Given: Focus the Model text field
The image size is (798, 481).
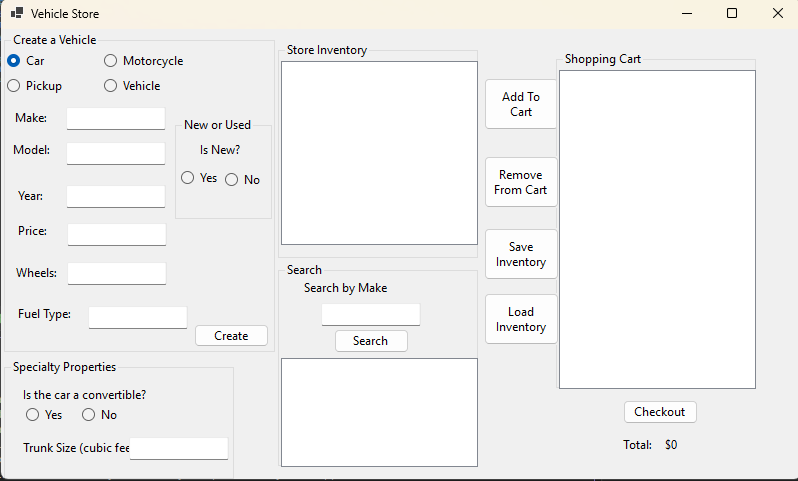Looking at the screenshot, I should click(x=116, y=153).
